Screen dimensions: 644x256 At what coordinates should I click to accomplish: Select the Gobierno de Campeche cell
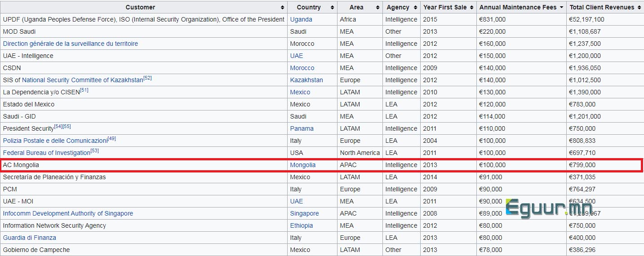coord(144,250)
